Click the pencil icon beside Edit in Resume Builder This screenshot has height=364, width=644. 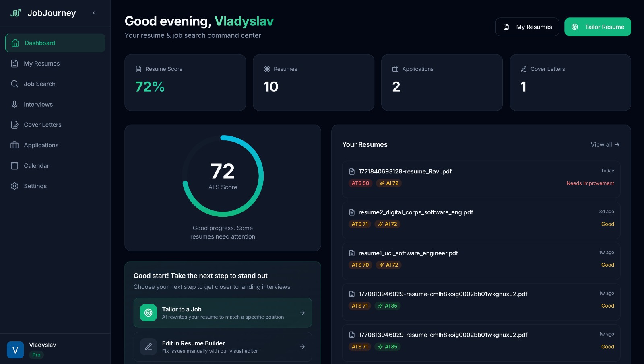[x=148, y=347]
